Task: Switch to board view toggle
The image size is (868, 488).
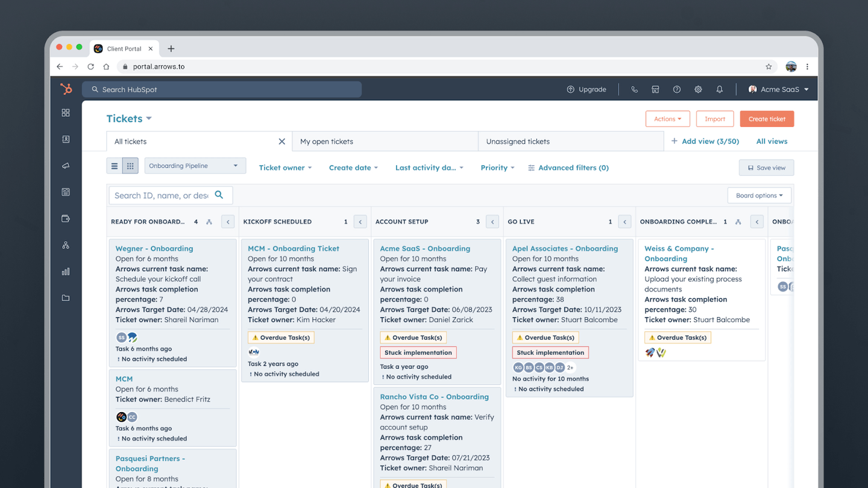Action: [x=130, y=166]
